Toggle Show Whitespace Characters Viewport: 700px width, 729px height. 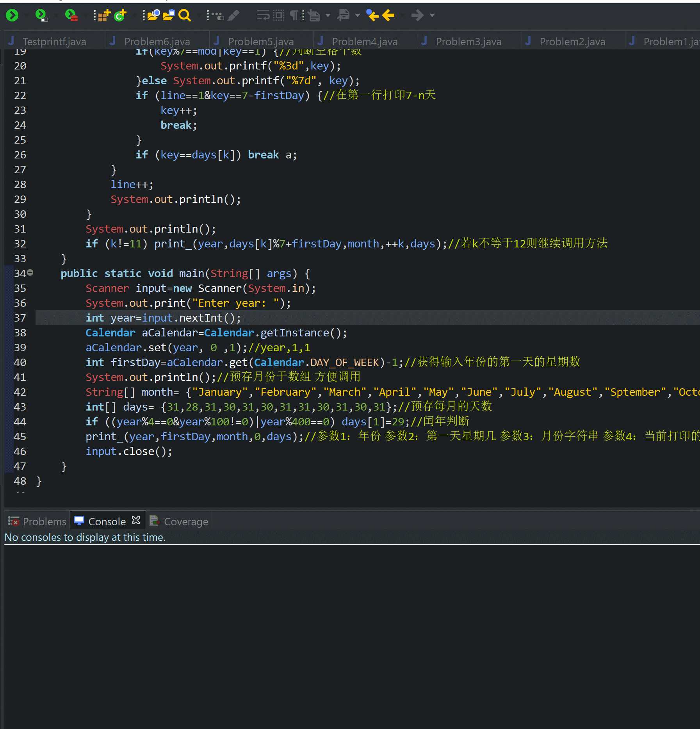294,15
